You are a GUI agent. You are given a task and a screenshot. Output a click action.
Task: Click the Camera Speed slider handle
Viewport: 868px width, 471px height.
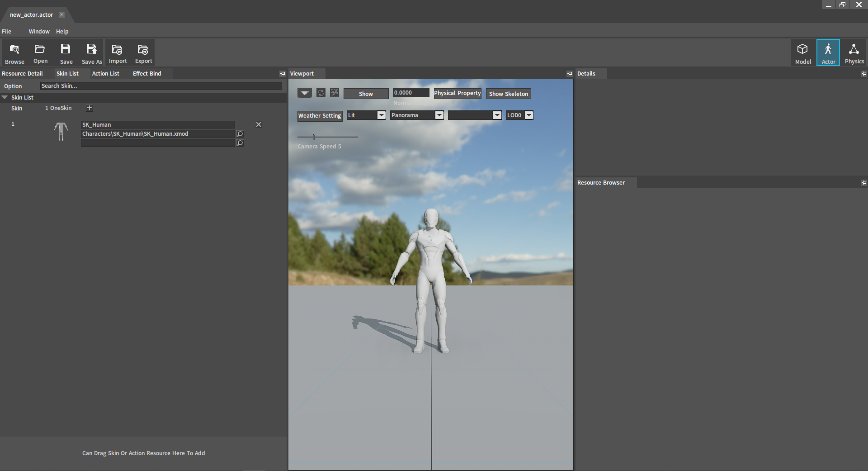pyautogui.click(x=314, y=137)
